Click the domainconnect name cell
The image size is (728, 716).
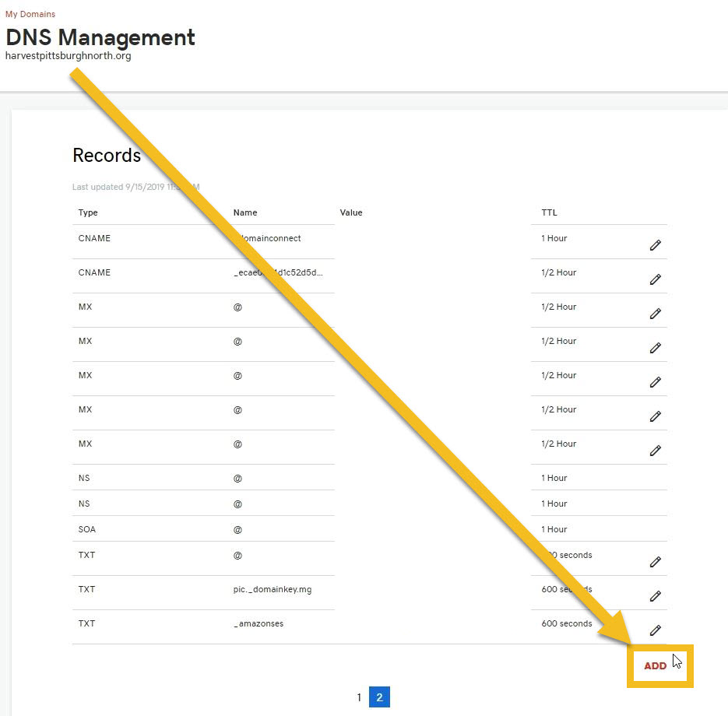[x=269, y=238]
